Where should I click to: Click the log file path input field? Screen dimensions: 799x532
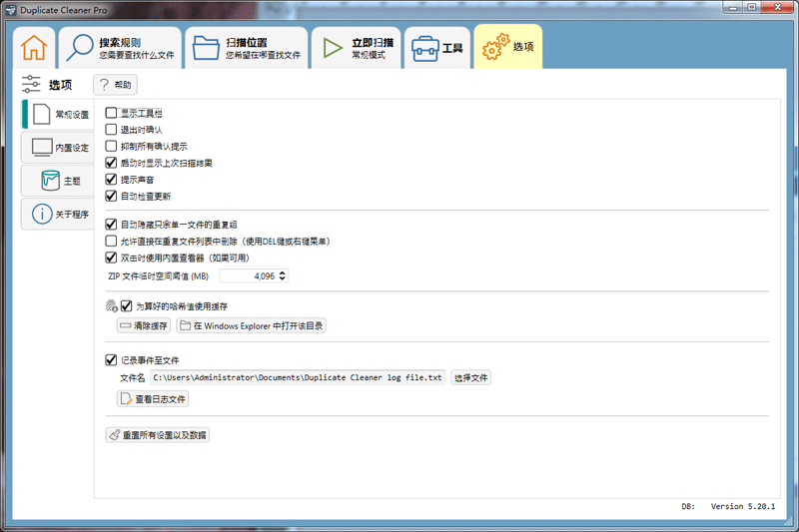[298, 377]
